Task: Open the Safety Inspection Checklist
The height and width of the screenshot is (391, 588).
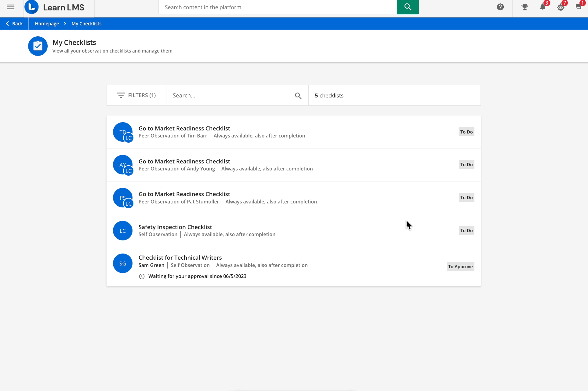Action: 175,227
